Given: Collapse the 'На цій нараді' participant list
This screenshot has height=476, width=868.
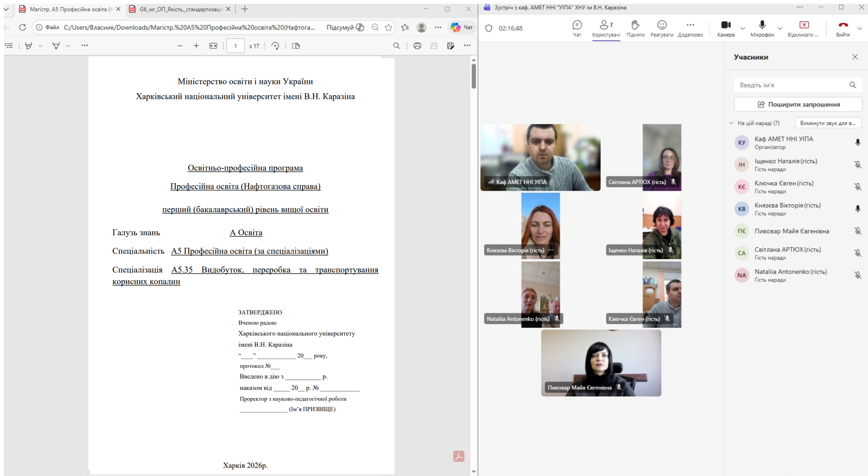Looking at the screenshot, I should point(731,123).
